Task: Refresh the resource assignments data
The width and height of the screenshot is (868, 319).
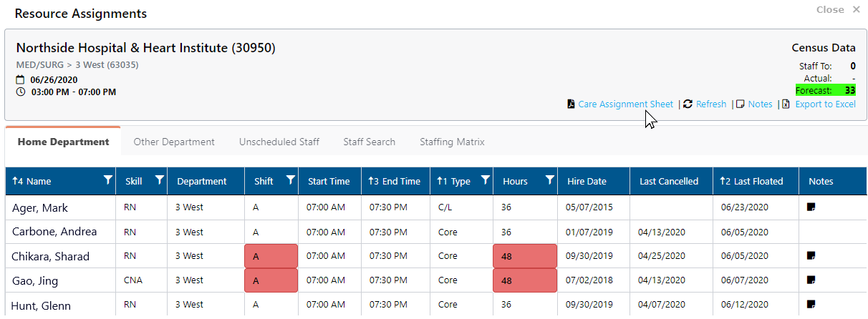Action: [x=710, y=104]
